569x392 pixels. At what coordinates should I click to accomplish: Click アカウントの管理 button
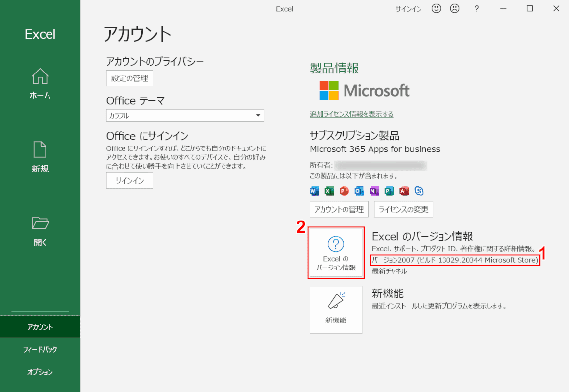point(339,209)
